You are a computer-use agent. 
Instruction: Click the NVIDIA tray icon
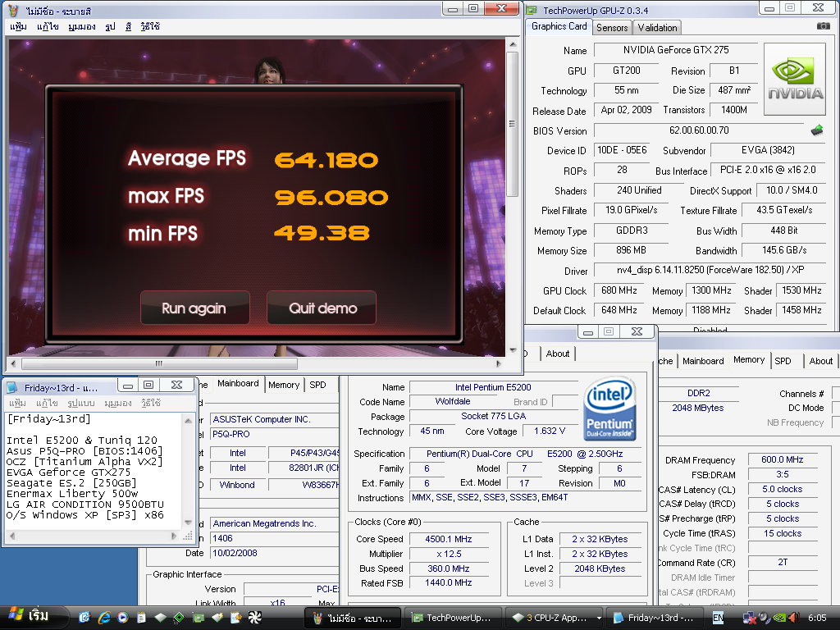[x=779, y=618]
